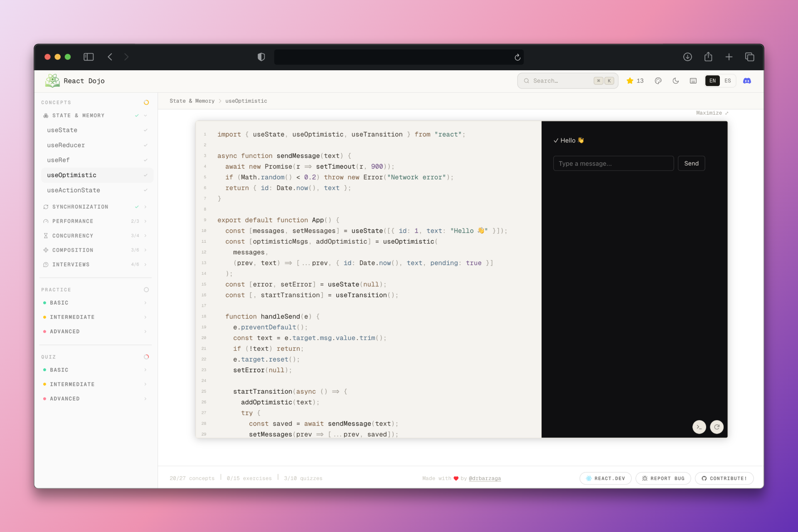The image size is (798, 532).
Task: Click the Composition icon
Action: pyautogui.click(x=46, y=250)
